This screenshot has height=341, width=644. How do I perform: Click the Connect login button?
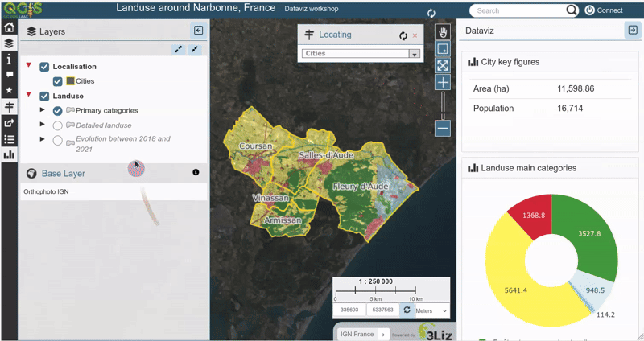pos(604,10)
